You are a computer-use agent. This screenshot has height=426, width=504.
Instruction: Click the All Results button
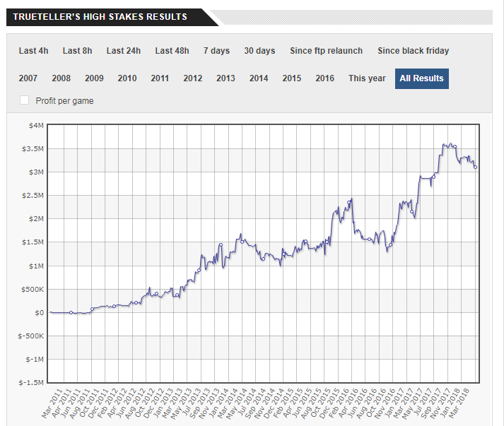pos(421,78)
